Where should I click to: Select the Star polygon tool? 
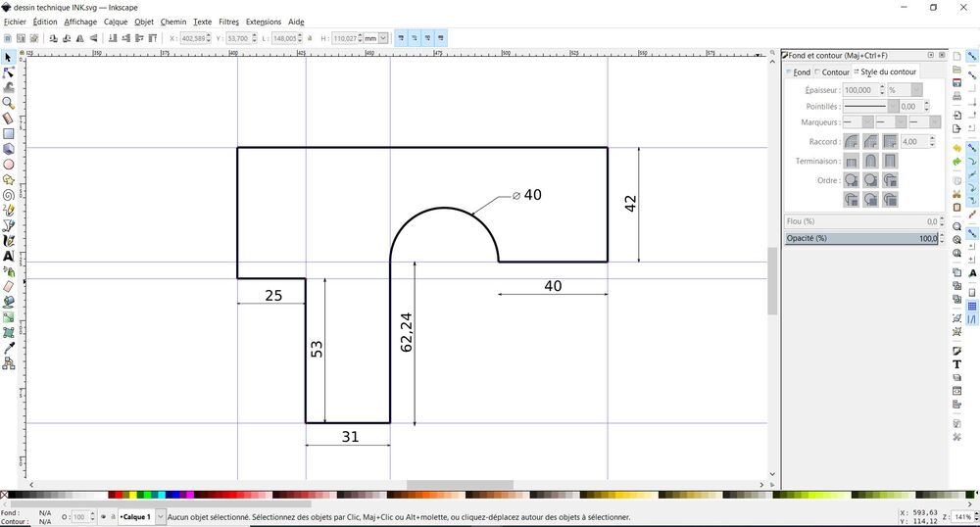8,180
